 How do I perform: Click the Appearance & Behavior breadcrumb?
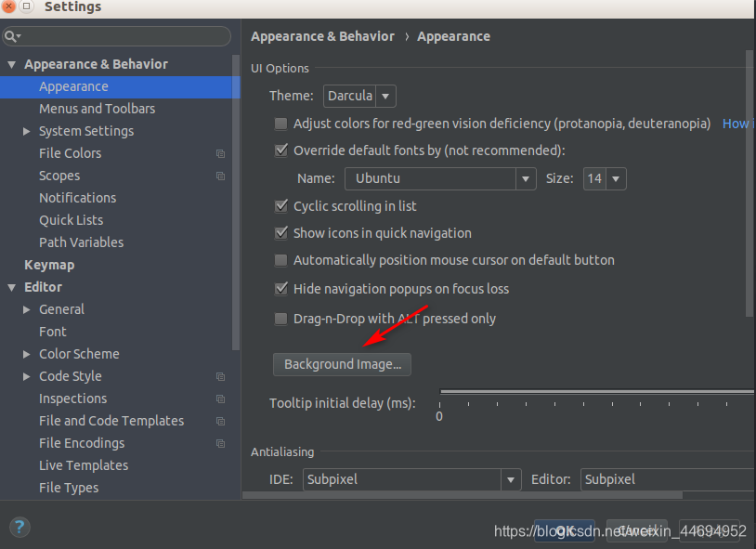(x=322, y=36)
